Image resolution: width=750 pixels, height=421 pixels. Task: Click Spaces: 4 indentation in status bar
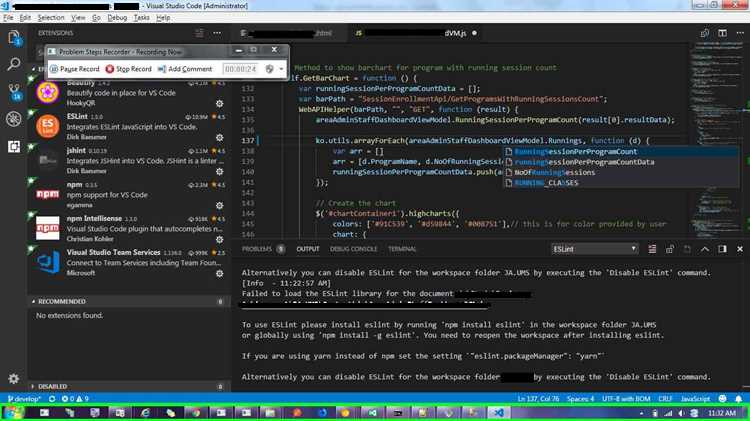click(580, 399)
